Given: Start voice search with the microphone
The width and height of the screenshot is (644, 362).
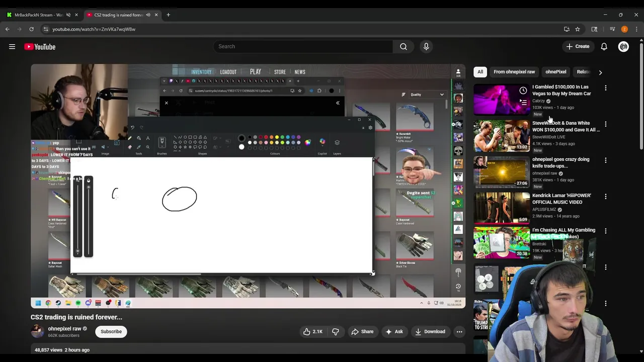Looking at the screenshot, I should click(x=426, y=46).
